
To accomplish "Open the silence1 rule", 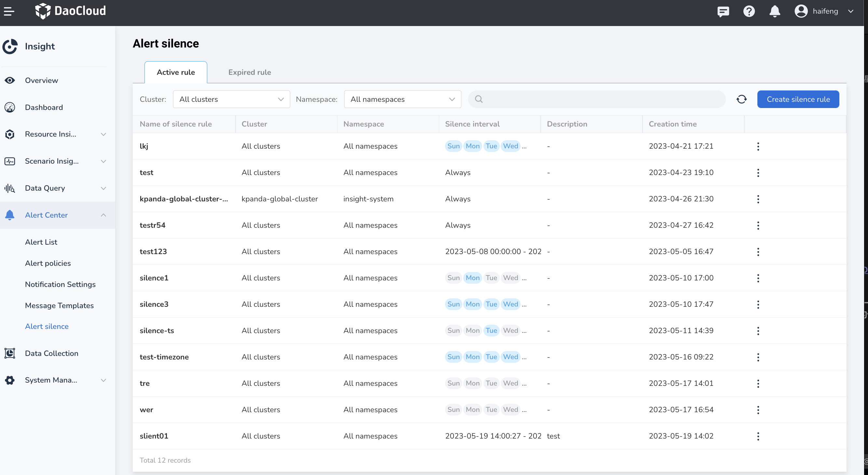I will pos(154,278).
